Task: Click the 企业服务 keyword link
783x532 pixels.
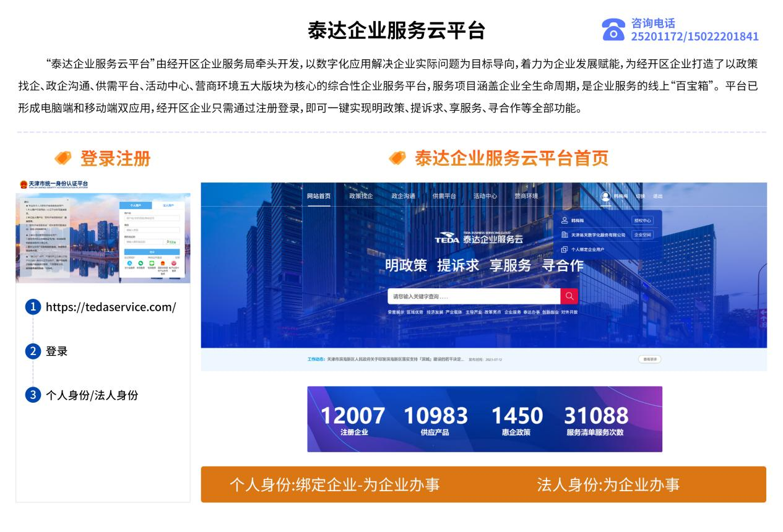Action: point(513,312)
